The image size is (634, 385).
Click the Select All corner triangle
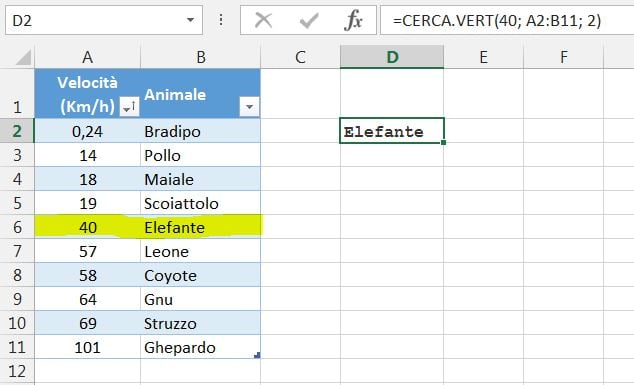23,57
